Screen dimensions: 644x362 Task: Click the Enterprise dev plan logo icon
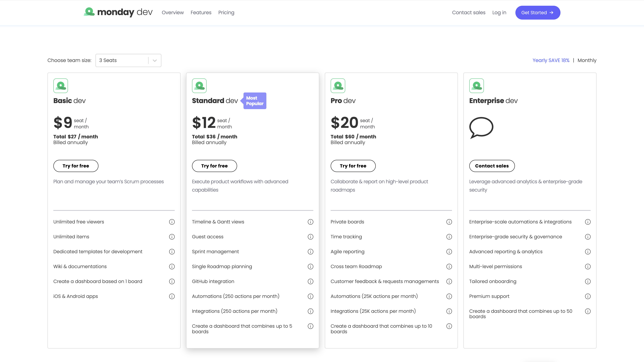click(x=476, y=86)
